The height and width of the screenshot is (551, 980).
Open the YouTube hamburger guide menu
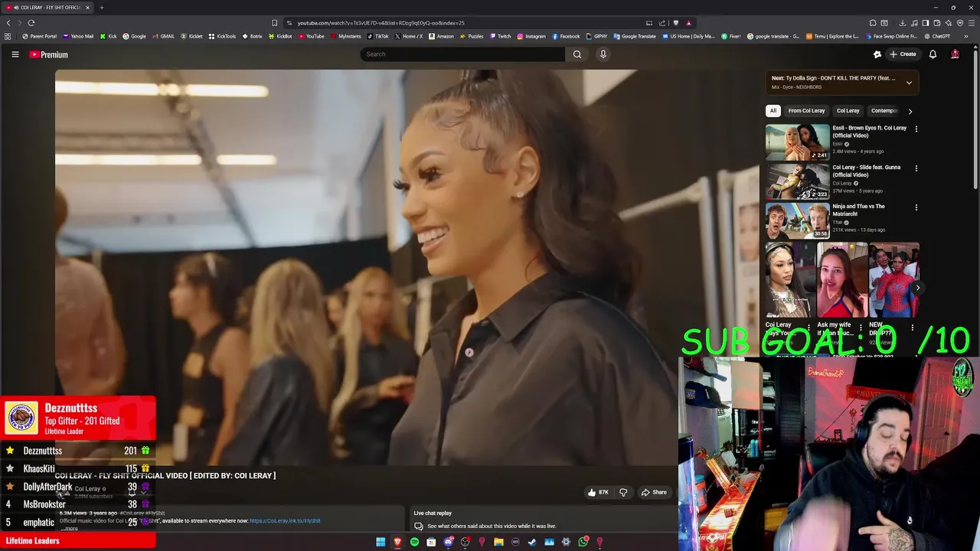point(15,54)
